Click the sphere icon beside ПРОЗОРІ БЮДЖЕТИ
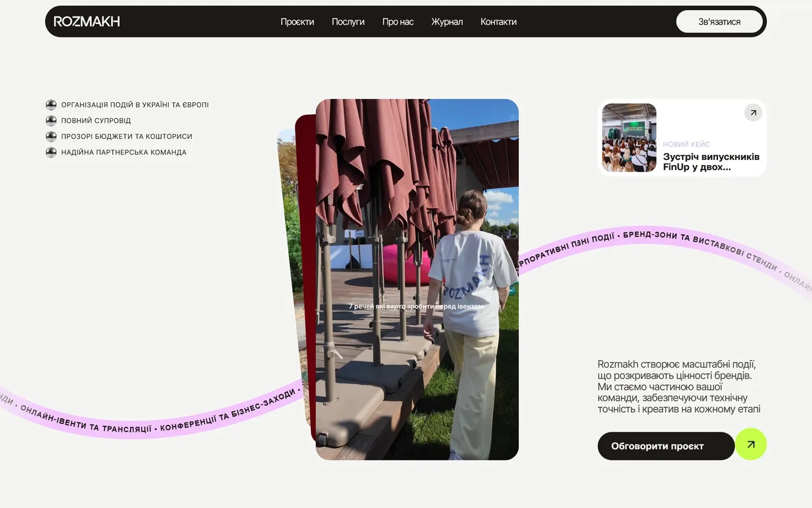 (x=51, y=137)
